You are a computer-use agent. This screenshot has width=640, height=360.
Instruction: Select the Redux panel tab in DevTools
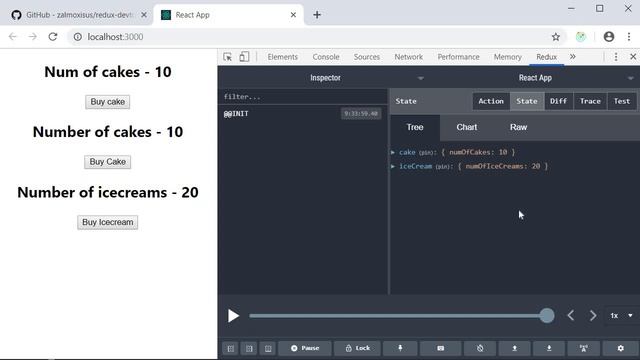pyautogui.click(x=547, y=57)
